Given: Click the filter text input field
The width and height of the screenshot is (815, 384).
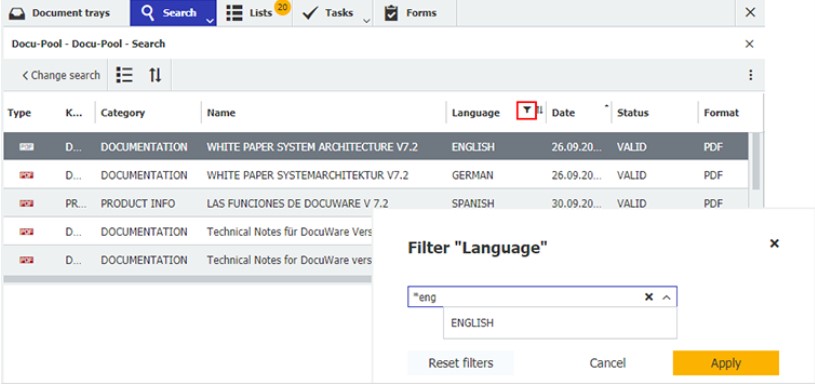Looking at the screenshot, I should [x=525, y=297].
